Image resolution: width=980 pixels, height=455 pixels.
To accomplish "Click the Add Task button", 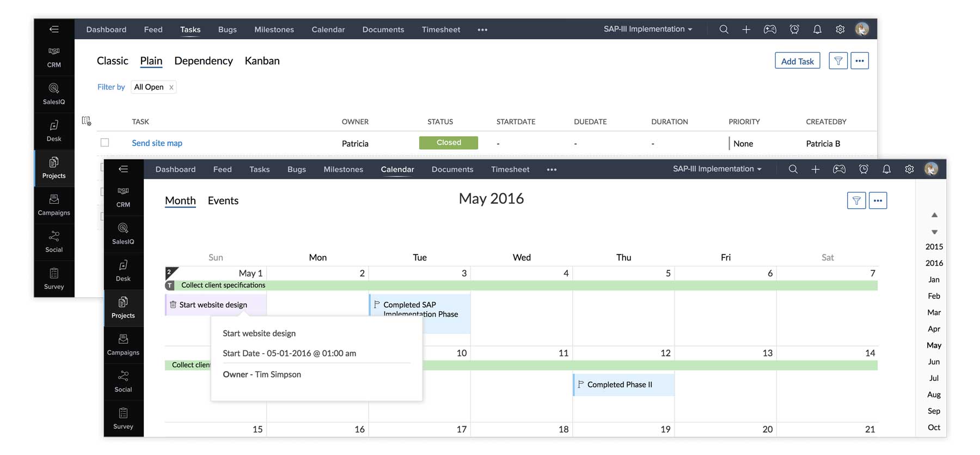I will click(x=797, y=61).
